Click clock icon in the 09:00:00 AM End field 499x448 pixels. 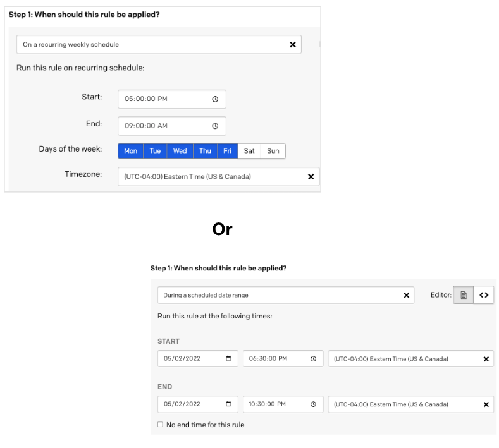(215, 126)
